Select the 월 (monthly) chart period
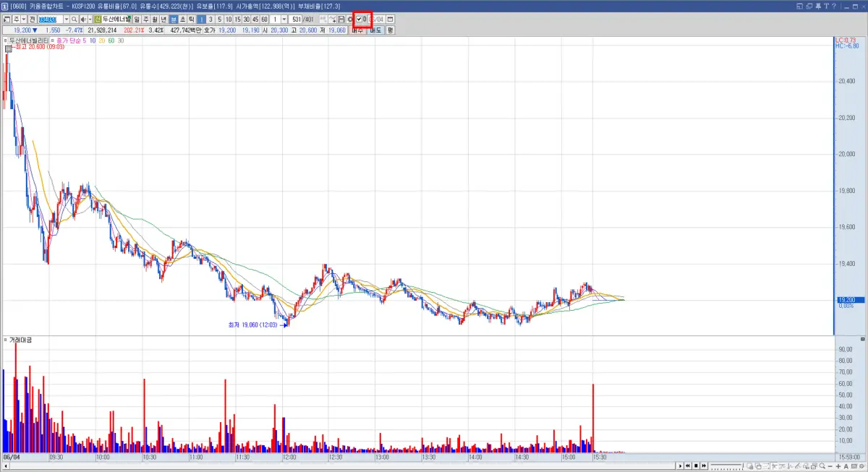The height and width of the screenshot is (472, 868). pos(154,19)
